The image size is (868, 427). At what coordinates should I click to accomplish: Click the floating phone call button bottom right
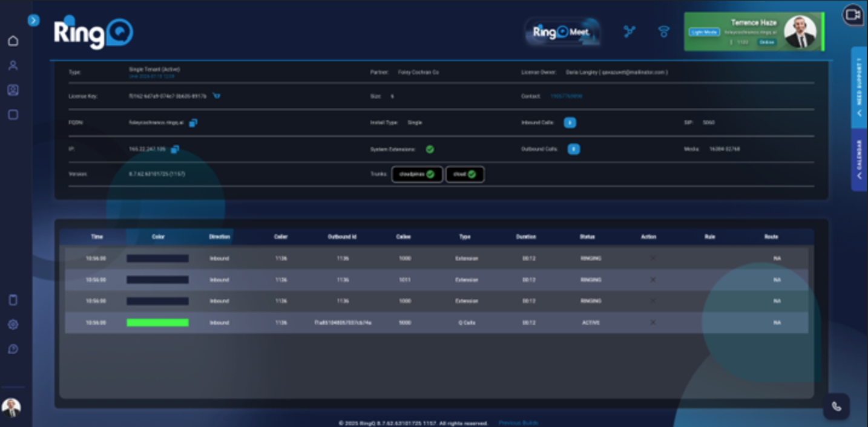(836, 406)
